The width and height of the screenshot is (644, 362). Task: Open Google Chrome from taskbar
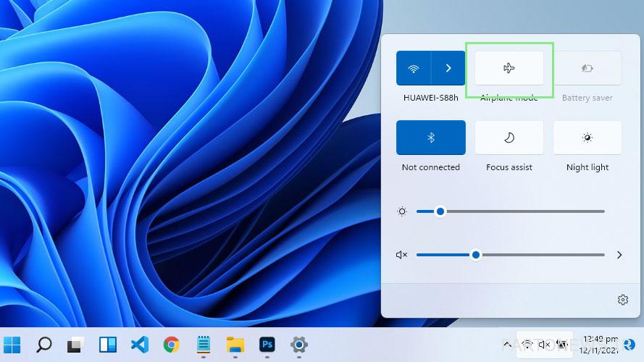click(172, 345)
